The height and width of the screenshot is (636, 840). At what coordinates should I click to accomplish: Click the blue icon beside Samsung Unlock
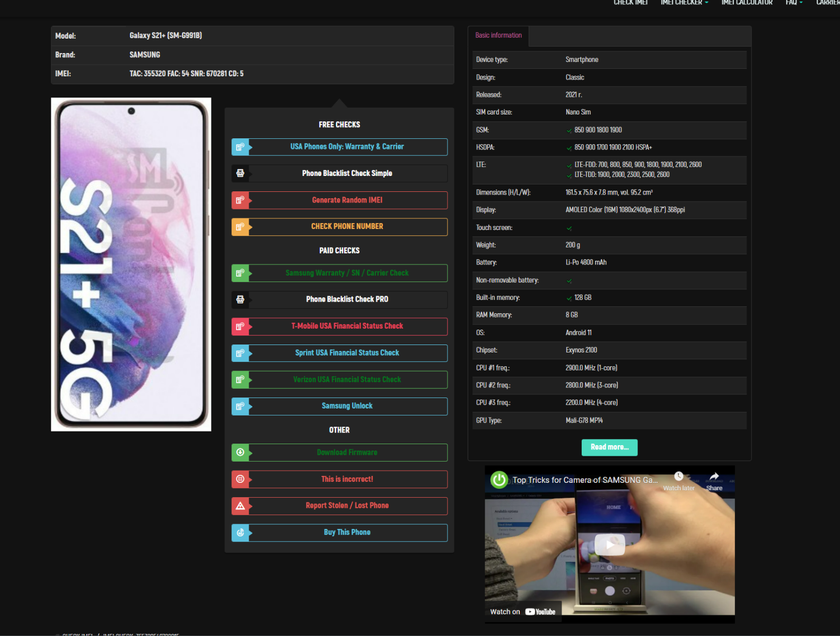pos(240,407)
